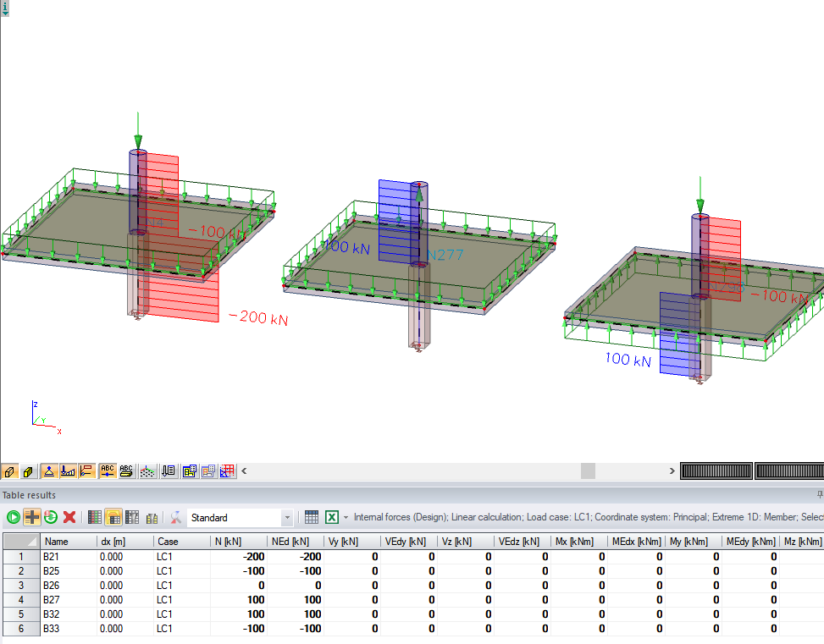This screenshot has height=644, width=824.
Task: Click the B26 member name cell
Action: coord(69,586)
